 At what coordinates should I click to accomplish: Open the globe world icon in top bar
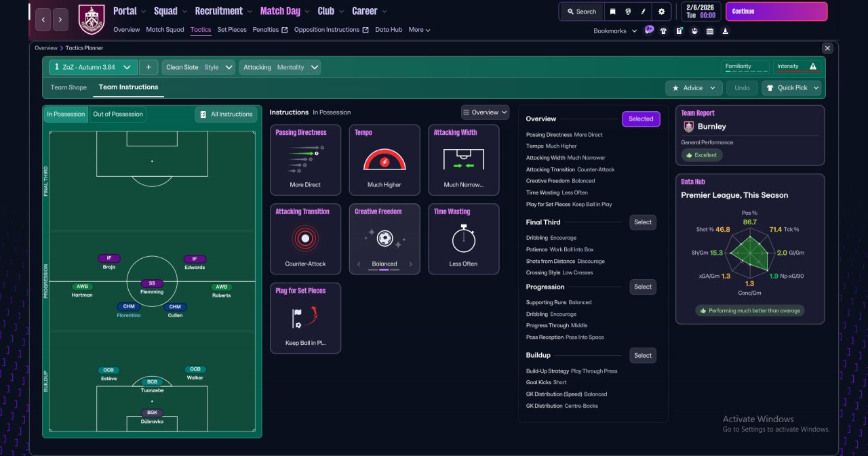tap(628, 12)
